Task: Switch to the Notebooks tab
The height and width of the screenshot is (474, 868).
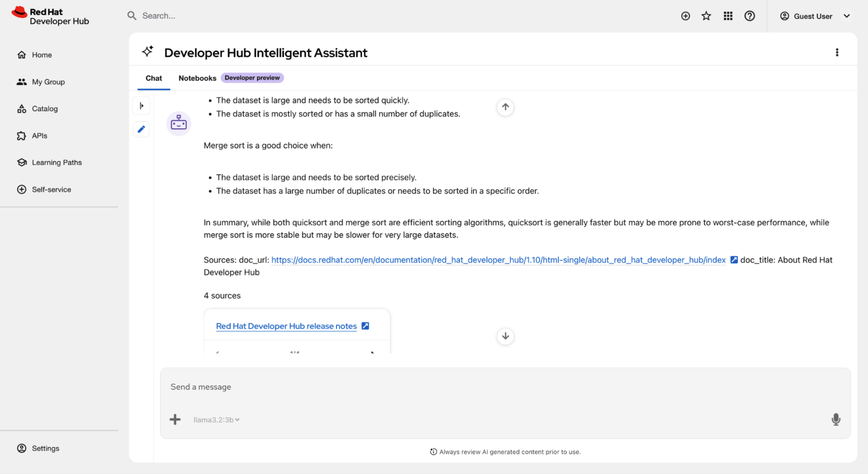Action: (197, 78)
